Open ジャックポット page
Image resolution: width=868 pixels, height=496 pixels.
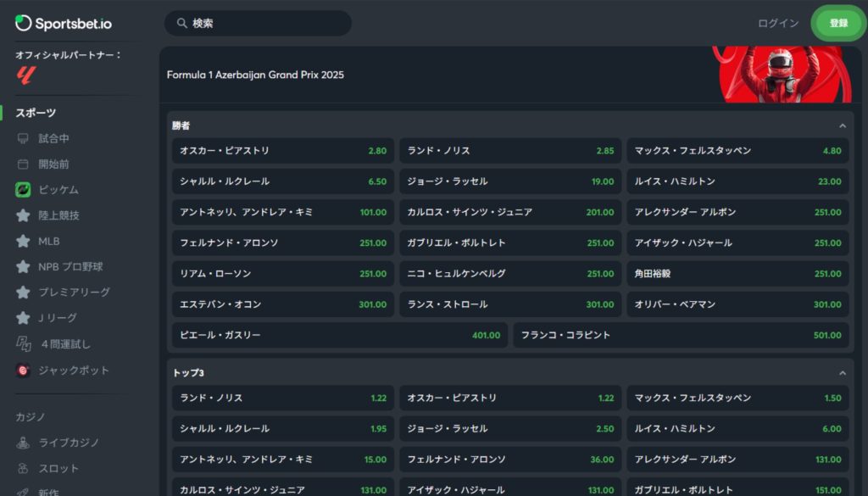74,371
